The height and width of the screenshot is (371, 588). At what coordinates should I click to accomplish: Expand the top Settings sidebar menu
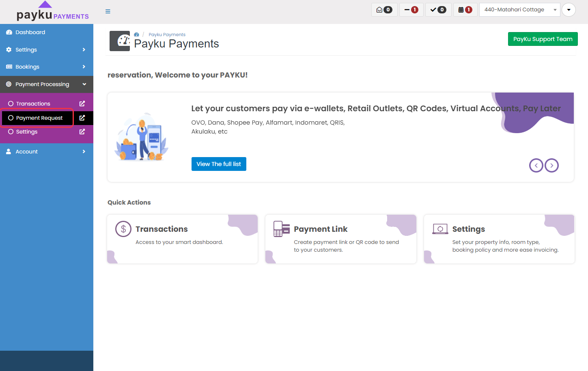47,50
